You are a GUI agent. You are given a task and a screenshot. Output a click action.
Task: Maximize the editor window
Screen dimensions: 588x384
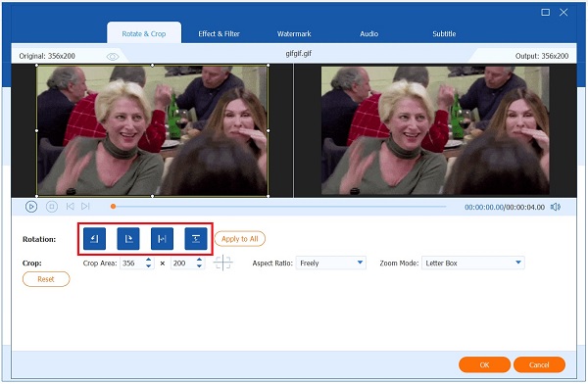(x=546, y=13)
